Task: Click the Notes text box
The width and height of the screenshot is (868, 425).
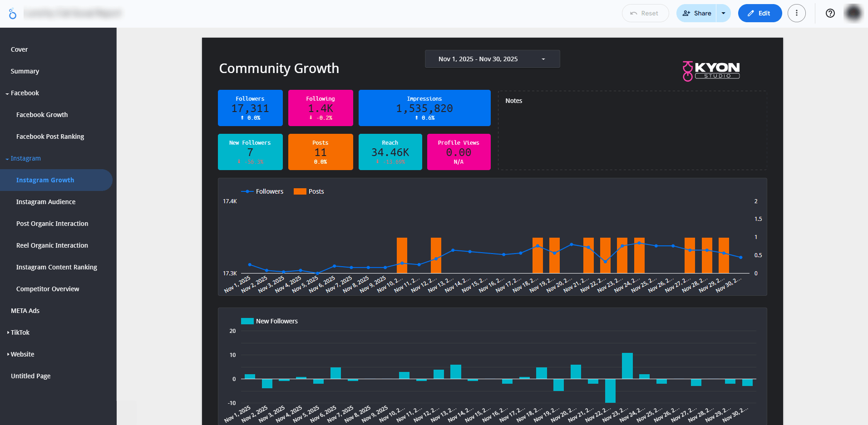Action: (x=632, y=131)
